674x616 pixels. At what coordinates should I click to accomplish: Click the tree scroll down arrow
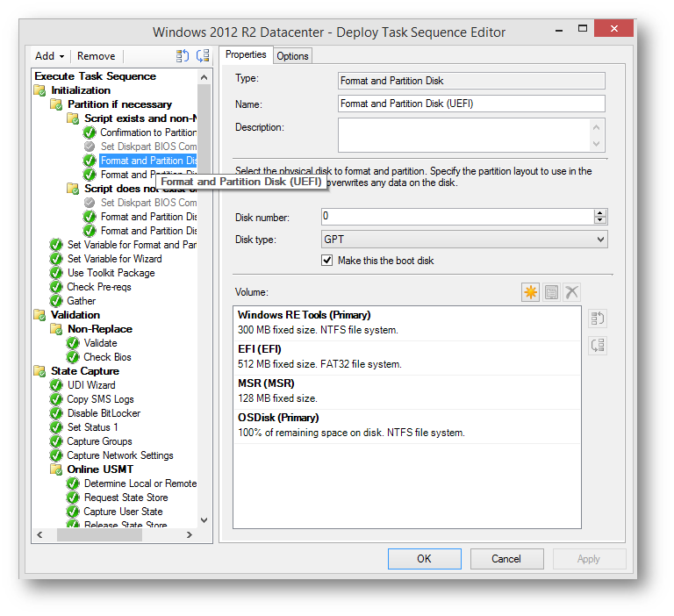[204, 520]
